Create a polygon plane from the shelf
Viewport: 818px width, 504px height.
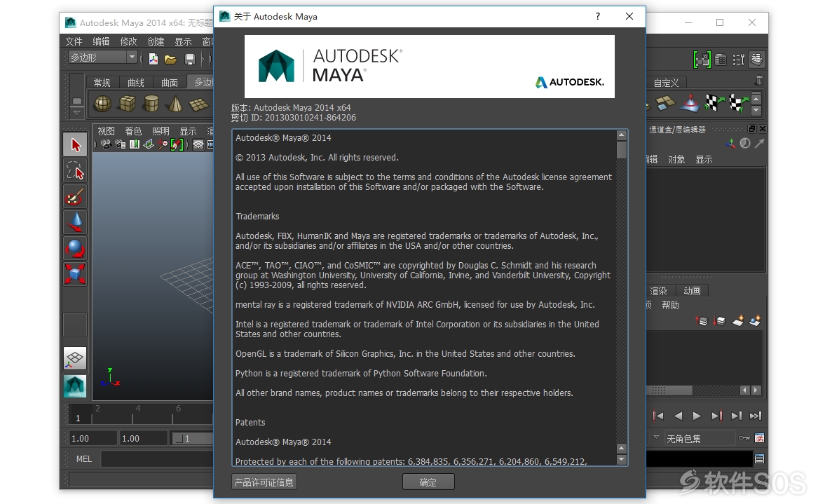(199, 104)
